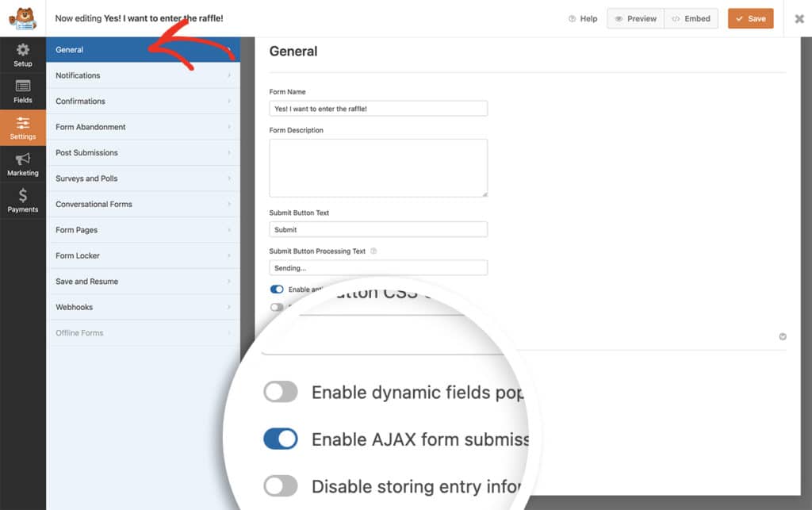Disable AJAX form submission
This screenshot has width=812, height=510.
(x=281, y=439)
